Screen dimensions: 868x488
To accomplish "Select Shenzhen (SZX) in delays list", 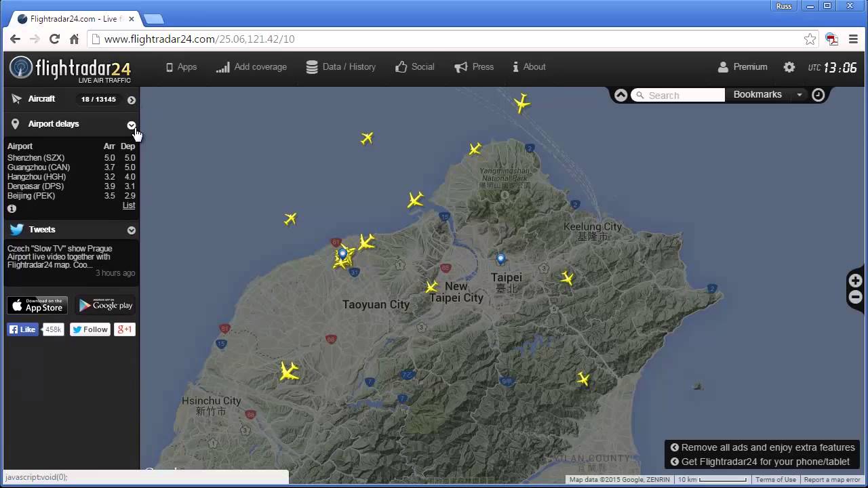I will tap(71, 158).
